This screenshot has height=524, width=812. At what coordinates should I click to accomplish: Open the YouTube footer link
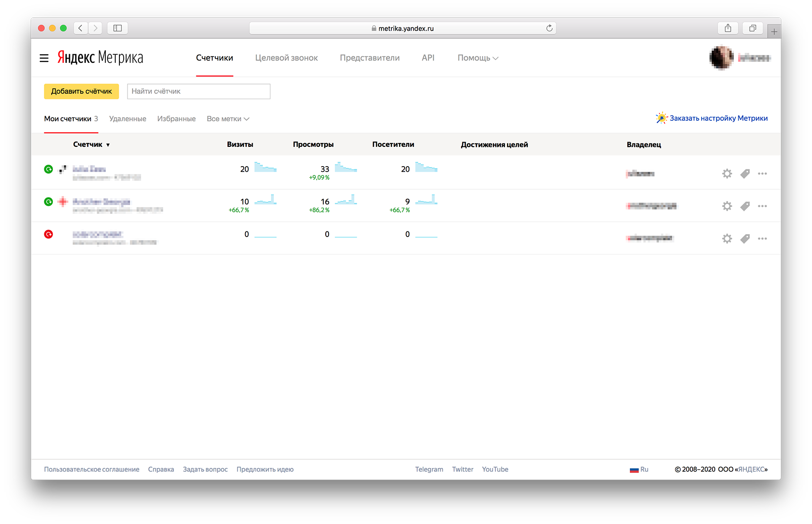495,469
